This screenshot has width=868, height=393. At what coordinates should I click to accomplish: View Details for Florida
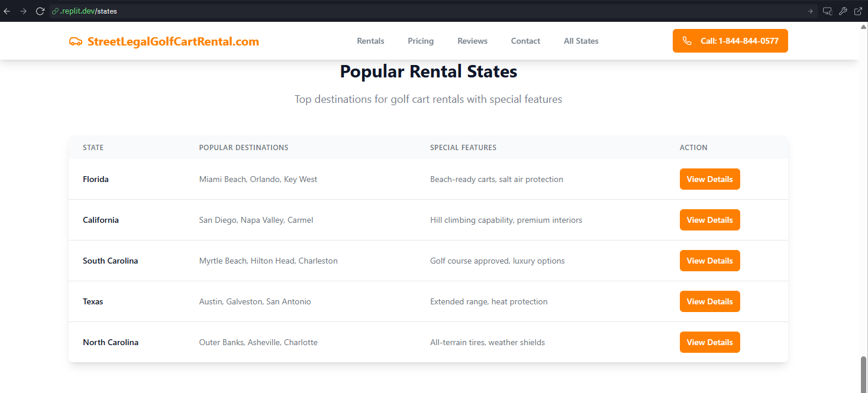[709, 180]
